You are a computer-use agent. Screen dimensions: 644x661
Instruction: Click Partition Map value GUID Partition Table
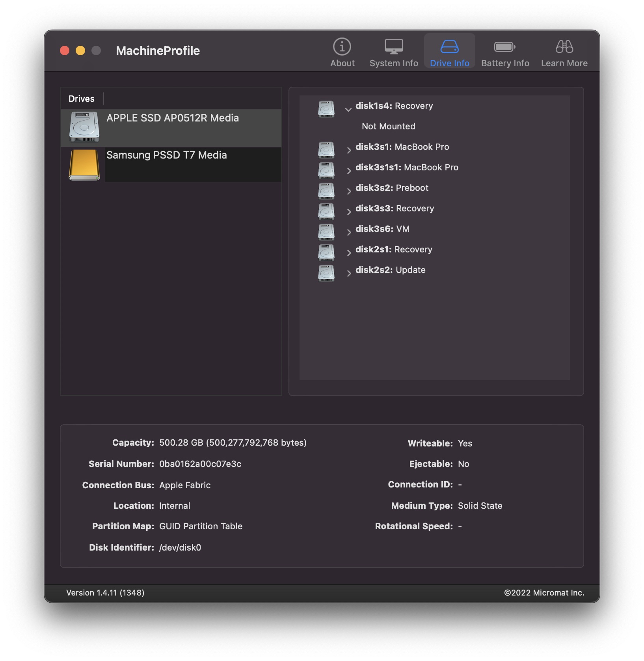pos(201,526)
